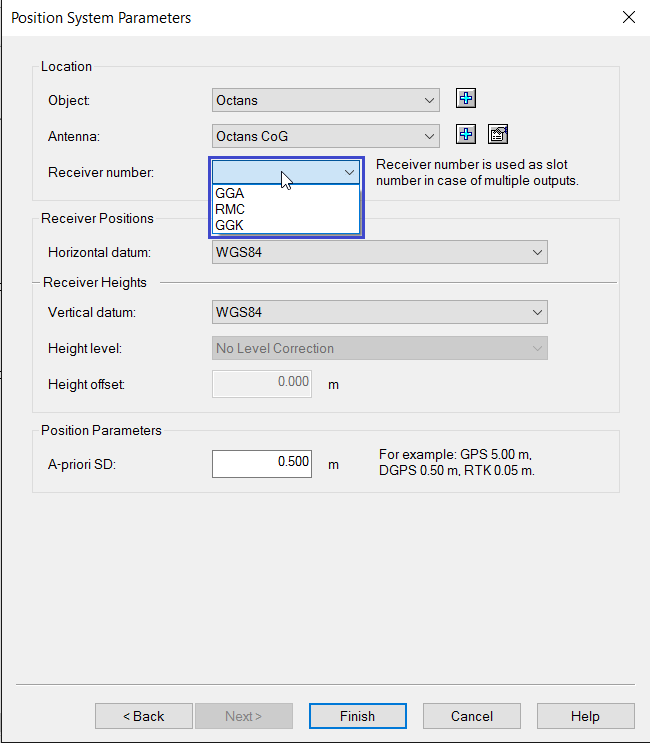Click the 'Object:' label
Viewport: 650px width, 743px height.
(69, 100)
